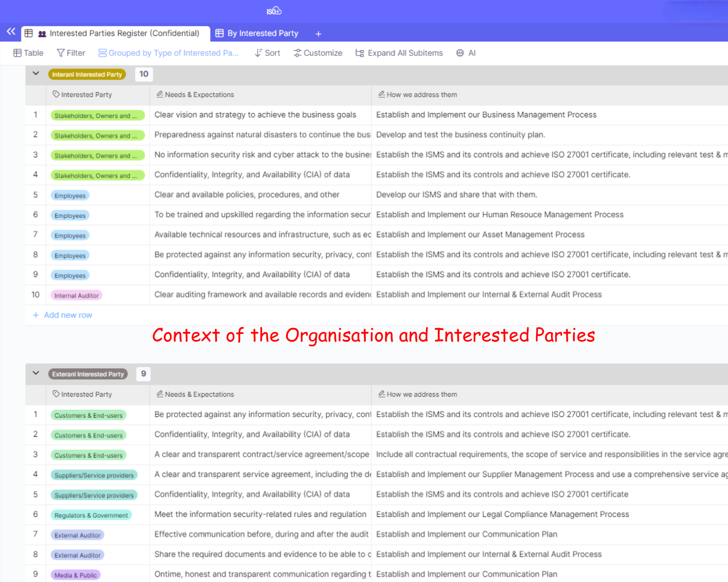The height and width of the screenshot is (582, 728).
Task: Select the Media & Public purple tag
Action: pyautogui.click(x=75, y=575)
